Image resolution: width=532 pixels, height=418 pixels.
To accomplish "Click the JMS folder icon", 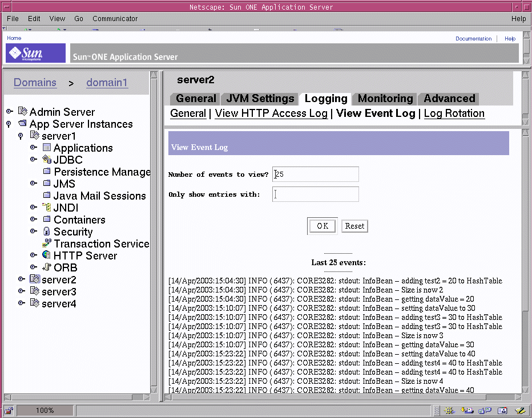I will (47, 183).
